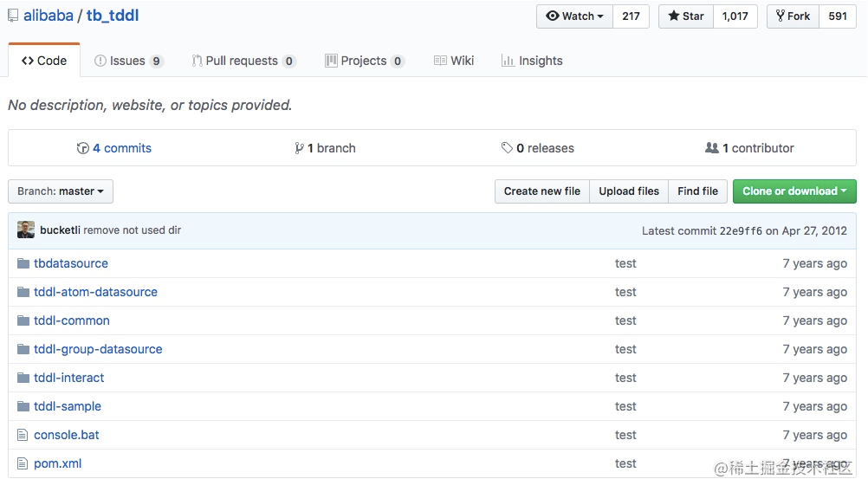Screen dimensions: 868x492
Task: View the 1 contributor page
Action: pyautogui.click(x=758, y=148)
